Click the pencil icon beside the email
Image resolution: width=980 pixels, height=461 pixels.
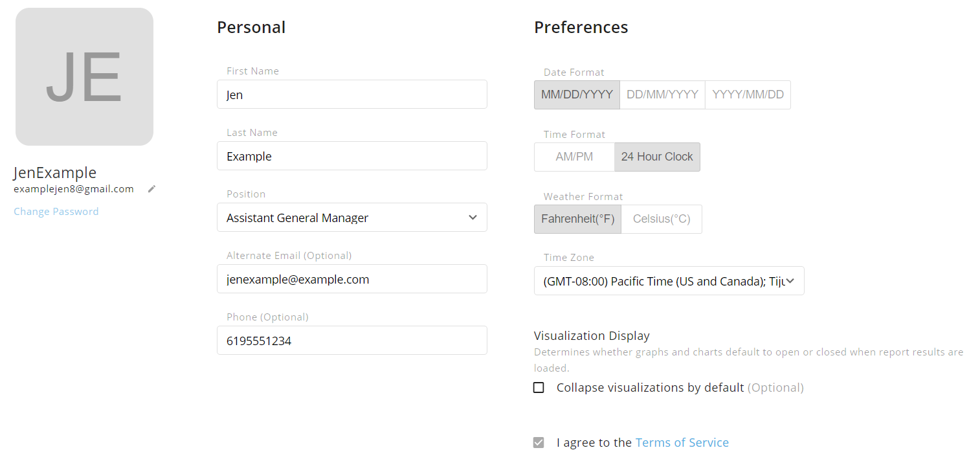pyautogui.click(x=151, y=189)
